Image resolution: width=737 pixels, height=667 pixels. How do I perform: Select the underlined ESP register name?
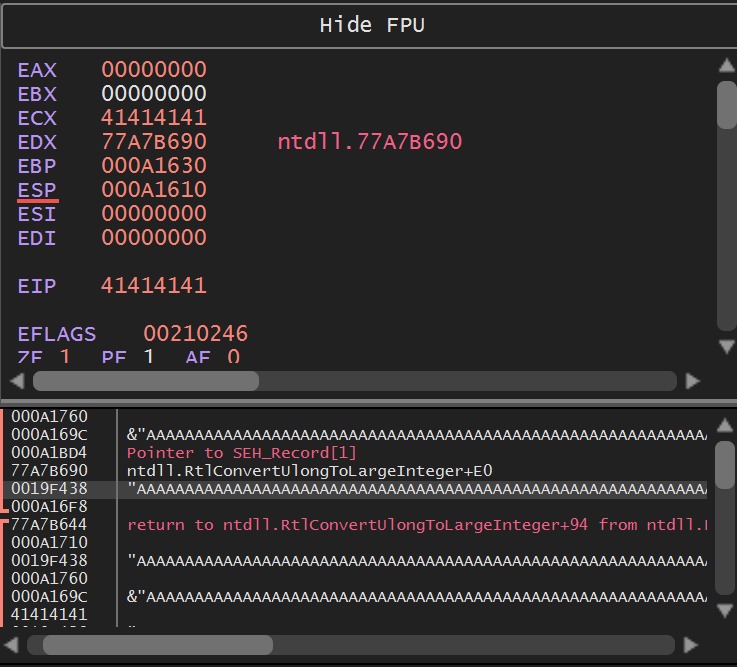[37, 190]
